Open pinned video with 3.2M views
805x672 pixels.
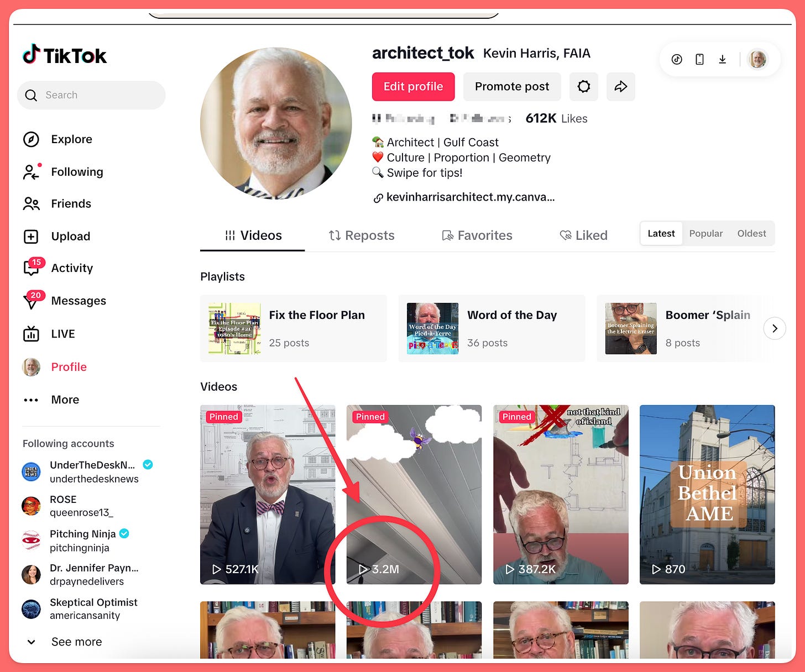pyautogui.click(x=414, y=495)
